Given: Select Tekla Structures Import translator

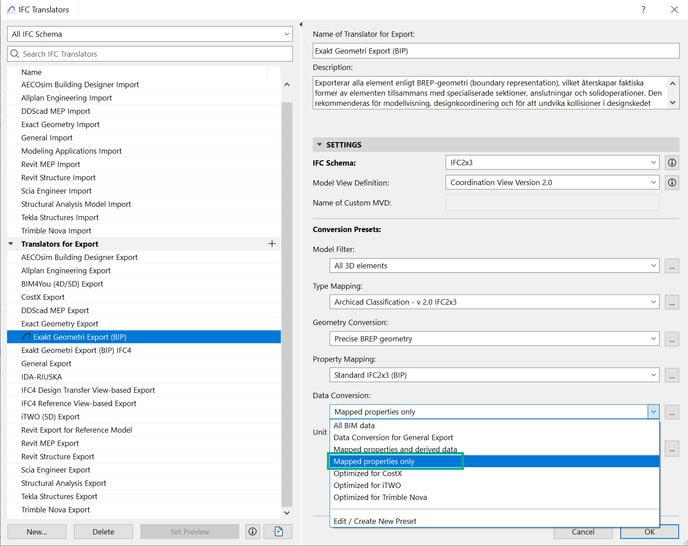Looking at the screenshot, I should (x=144, y=217).
